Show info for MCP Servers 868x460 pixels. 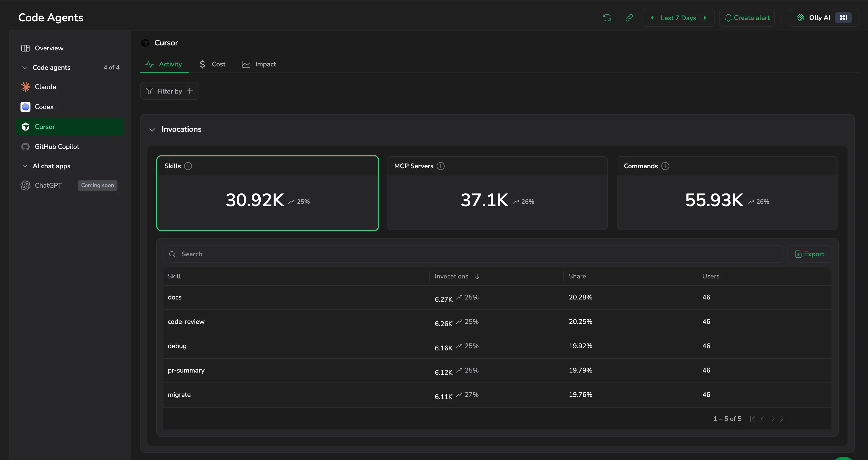[441, 166]
